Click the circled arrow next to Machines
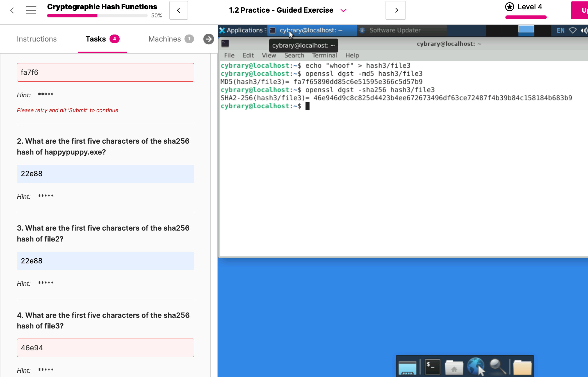The height and width of the screenshot is (377, 588). [x=208, y=39]
